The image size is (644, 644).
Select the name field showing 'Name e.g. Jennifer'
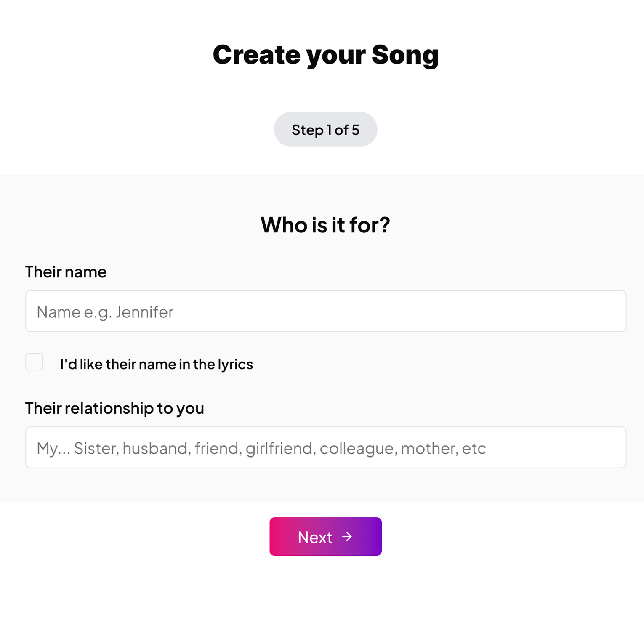(325, 311)
